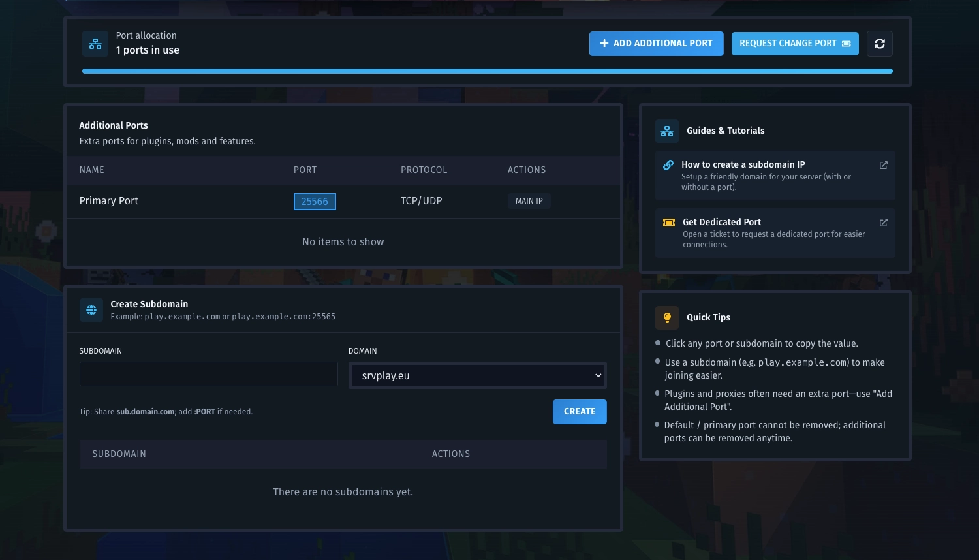This screenshot has height=560, width=979.
Task: Open the Domain dropdown showing srvplay.eu
Action: (x=478, y=375)
